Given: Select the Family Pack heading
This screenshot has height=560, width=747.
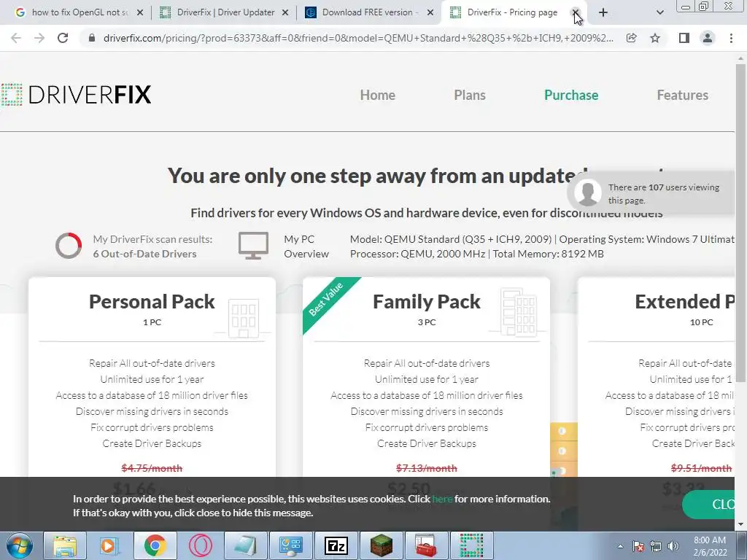Looking at the screenshot, I should point(426,301).
